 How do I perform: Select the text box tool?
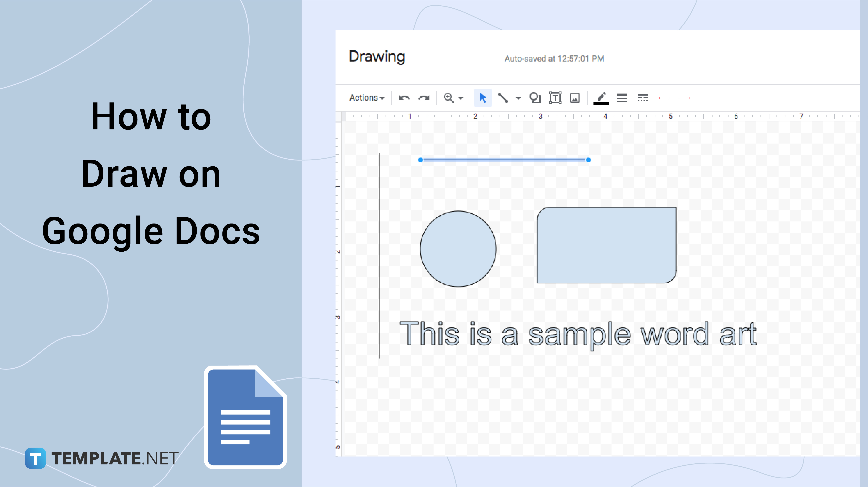coord(555,97)
